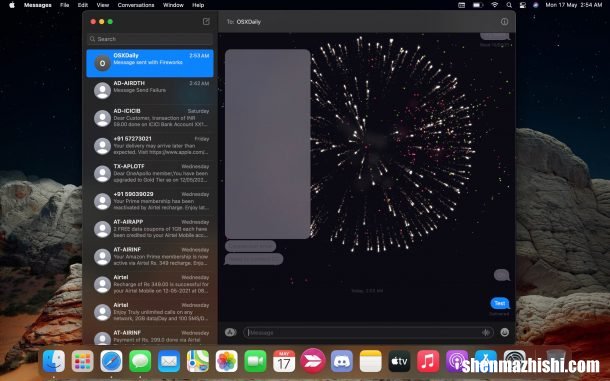Viewport: 610px width, 381px height.
Task: Open Spotlight search in the menu bar
Action: [509, 5]
